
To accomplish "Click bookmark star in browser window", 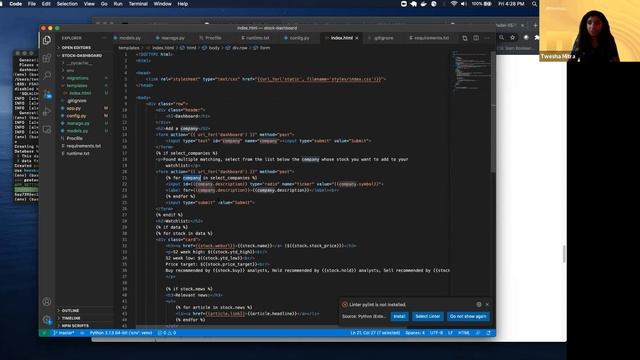I will tap(513, 38).
